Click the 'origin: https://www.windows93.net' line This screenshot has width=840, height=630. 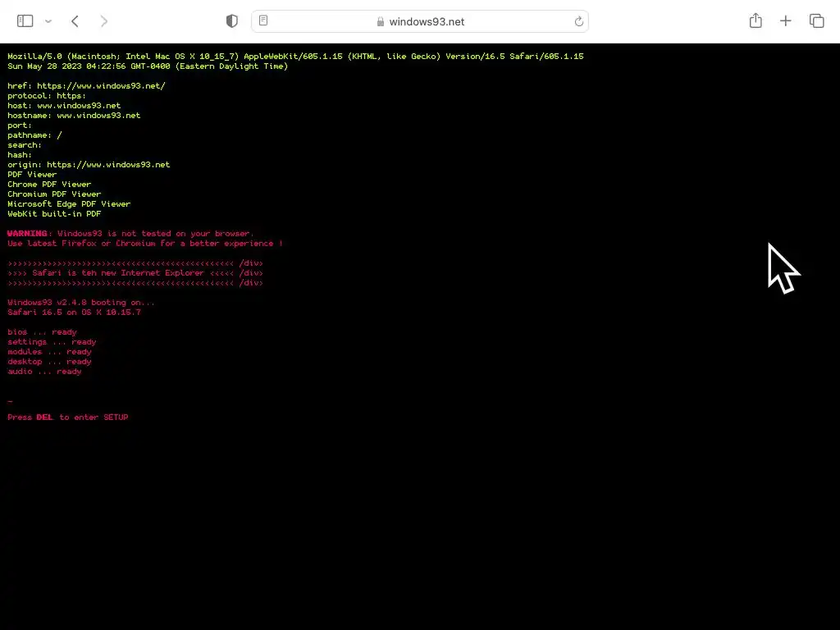(x=89, y=164)
